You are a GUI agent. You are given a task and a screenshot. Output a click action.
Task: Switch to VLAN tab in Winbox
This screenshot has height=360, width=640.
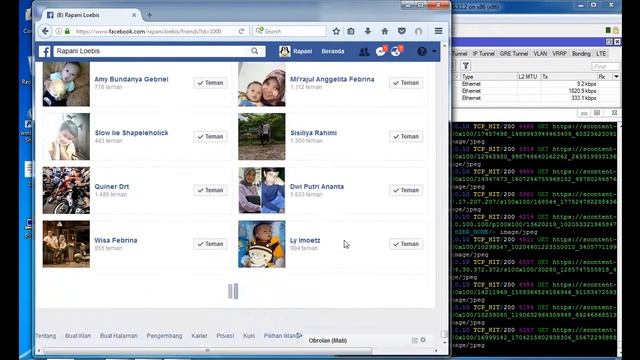[540, 53]
